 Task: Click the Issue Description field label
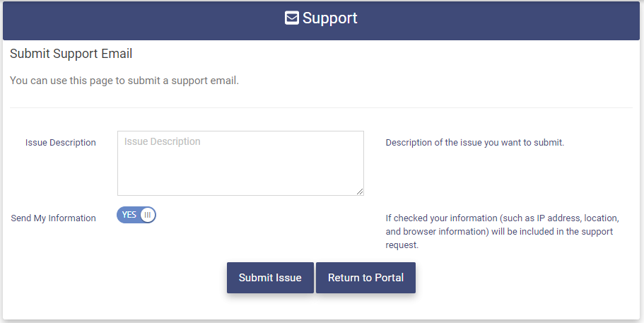point(61,143)
